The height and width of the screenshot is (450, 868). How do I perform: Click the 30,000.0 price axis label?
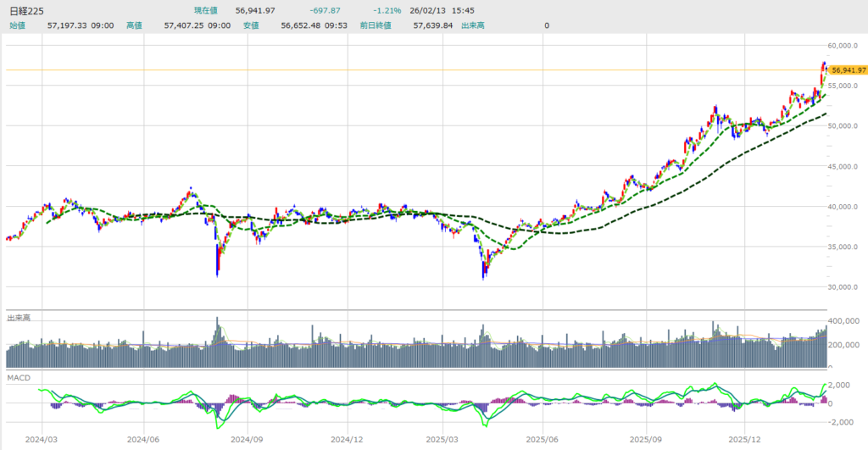tap(845, 287)
